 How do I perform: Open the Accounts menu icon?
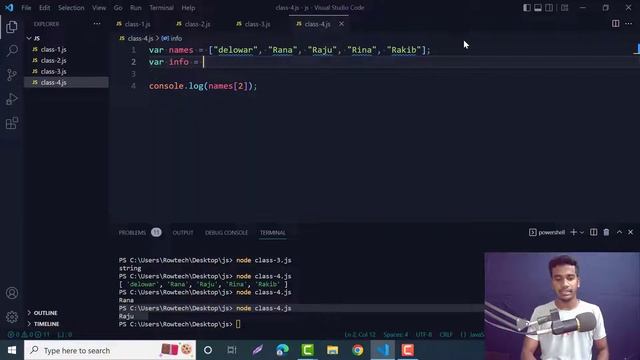[x=12, y=293]
